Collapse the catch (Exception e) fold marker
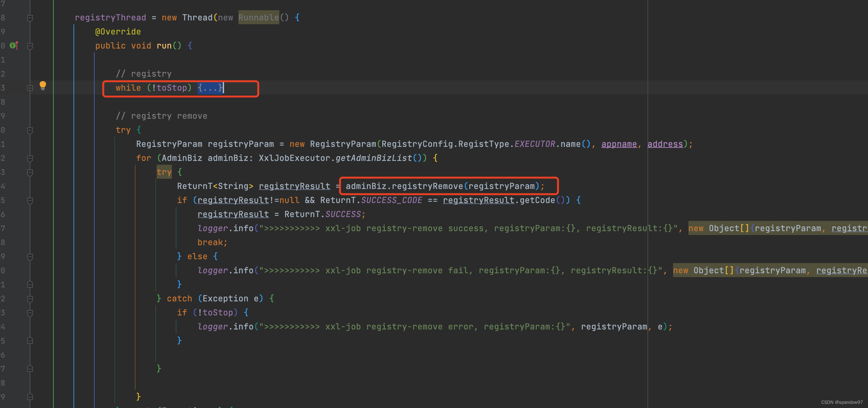 (30, 299)
